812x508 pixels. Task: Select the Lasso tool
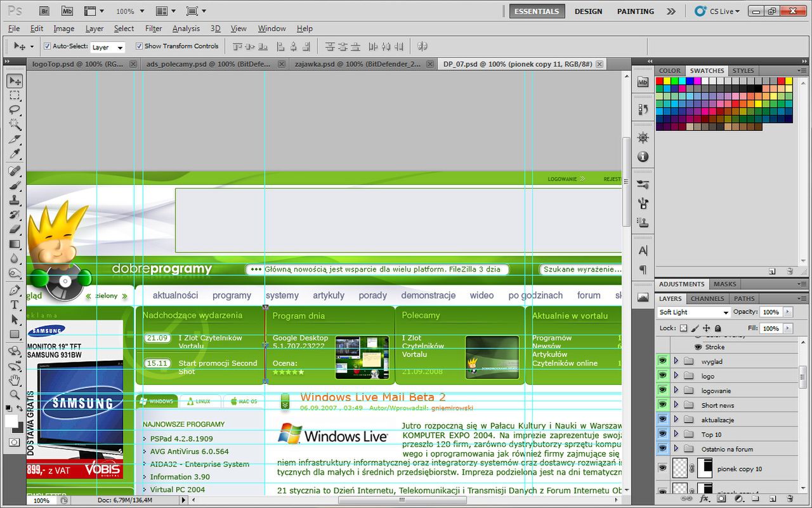15,110
